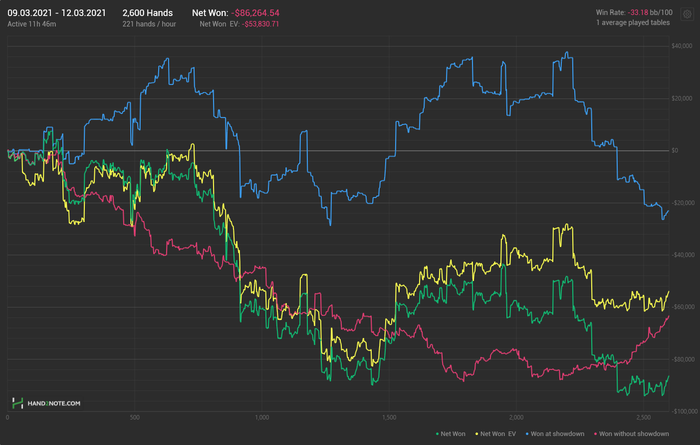
Task: Click the HAND2NOTE.COM watermark text
Action: tap(53, 403)
